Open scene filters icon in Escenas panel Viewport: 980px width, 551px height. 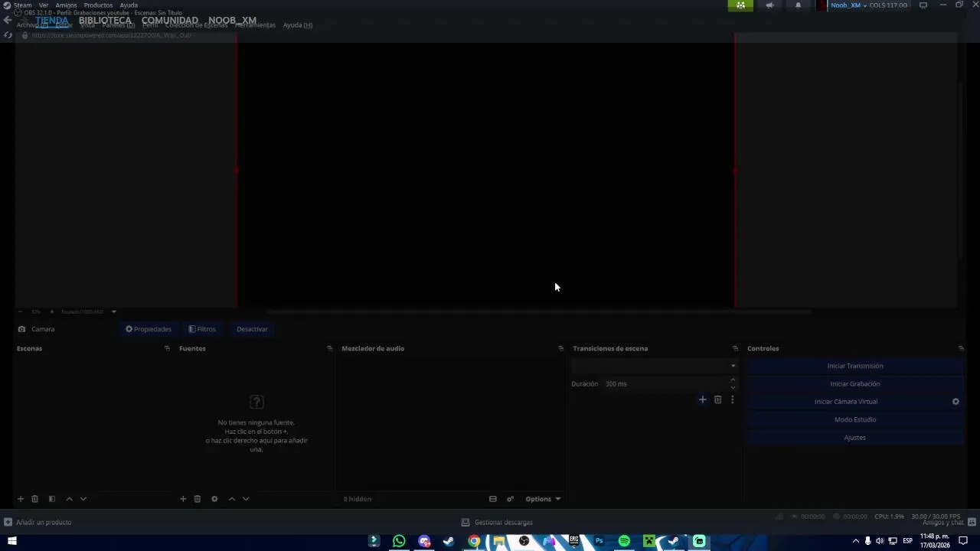(x=52, y=499)
